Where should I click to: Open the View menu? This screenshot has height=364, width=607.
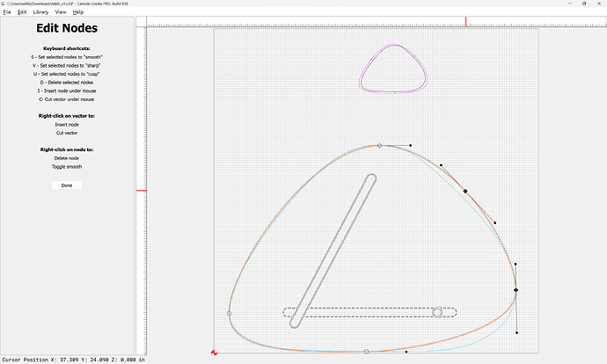61,12
